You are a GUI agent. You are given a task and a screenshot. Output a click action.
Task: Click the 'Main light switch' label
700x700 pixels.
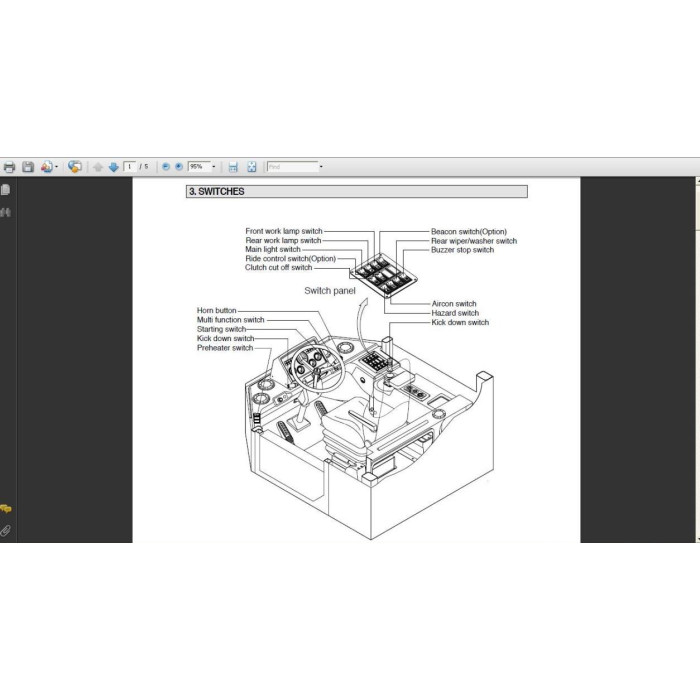click(x=273, y=249)
